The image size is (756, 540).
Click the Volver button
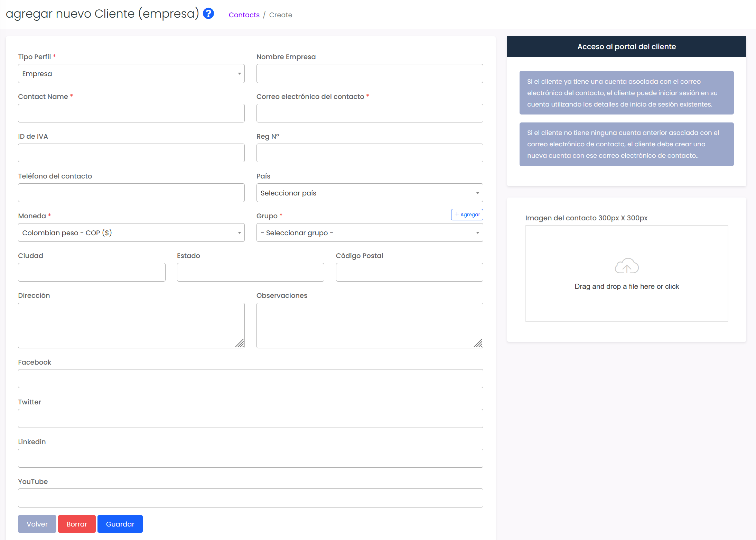[x=37, y=524]
